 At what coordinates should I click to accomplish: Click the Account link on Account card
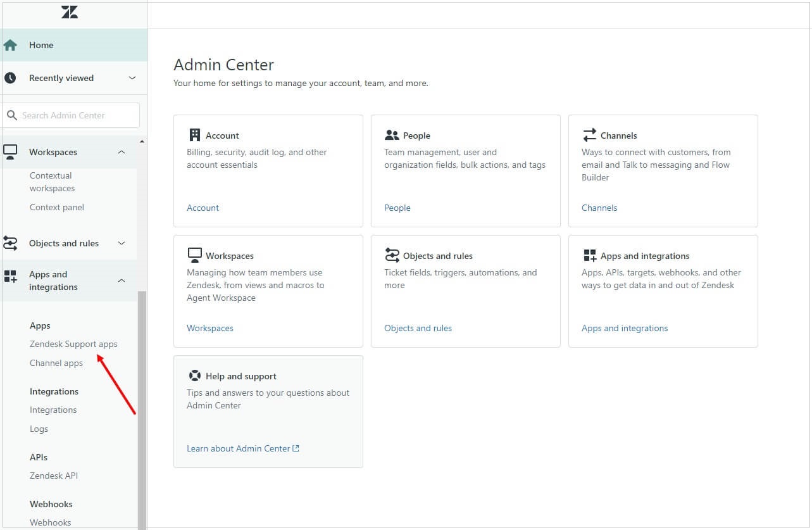coord(203,208)
